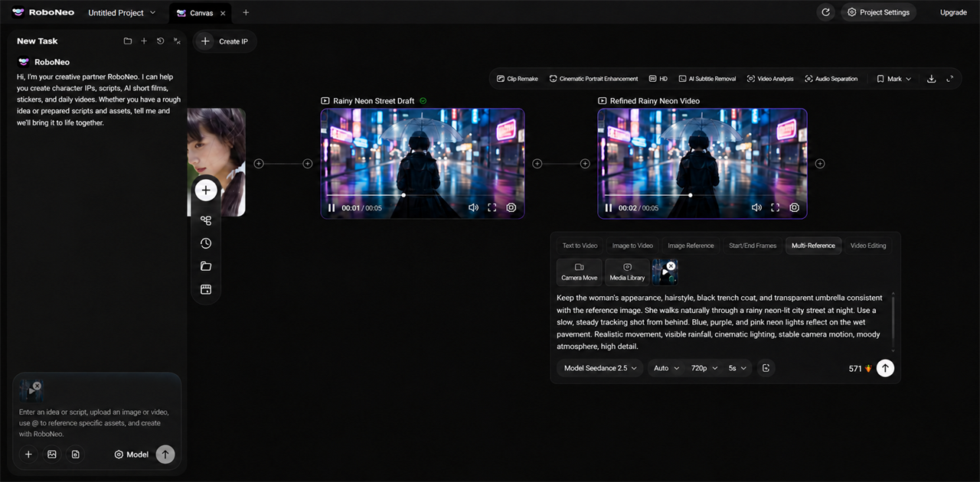This screenshot has width=980, height=482.
Task: Mute the Refined Rainy Neon Video
Action: click(x=756, y=207)
